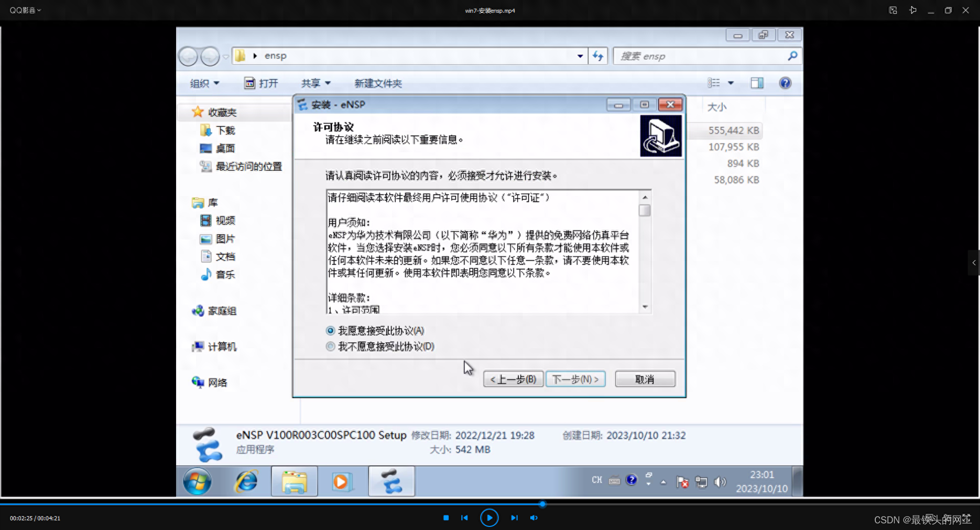This screenshot has height=530, width=980.
Task: Click 新建文件夹 in Explorer toolbar
Action: coord(378,83)
